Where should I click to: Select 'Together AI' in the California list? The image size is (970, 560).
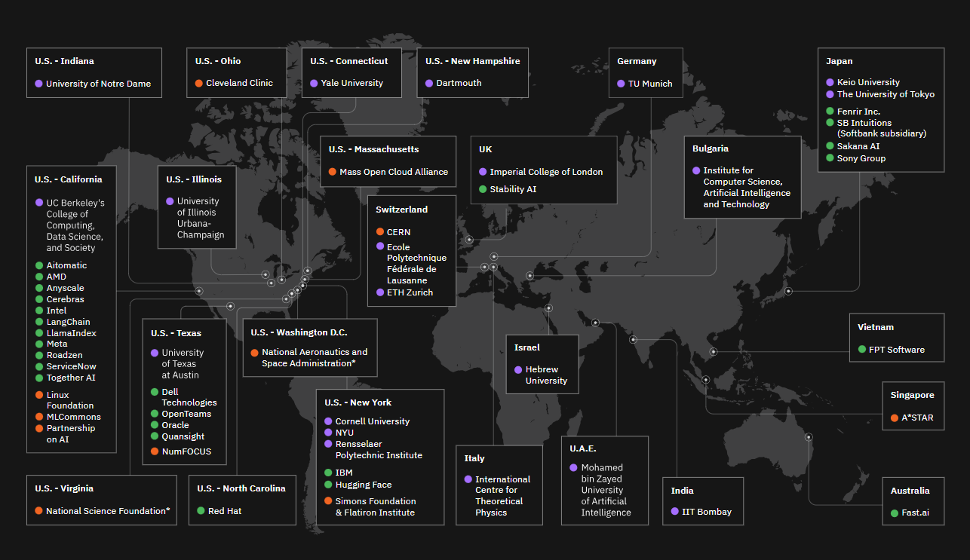pyautogui.click(x=71, y=378)
